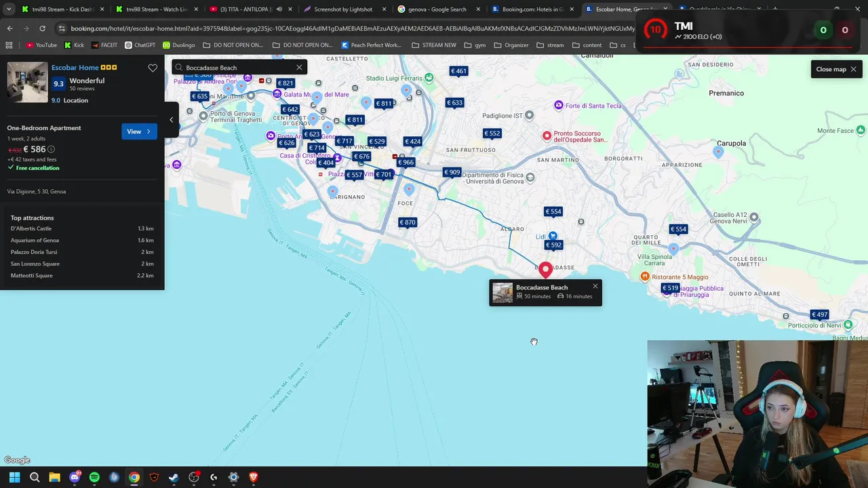Click the Ristorante 5 Maggio map icon

[x=645, y=277]
